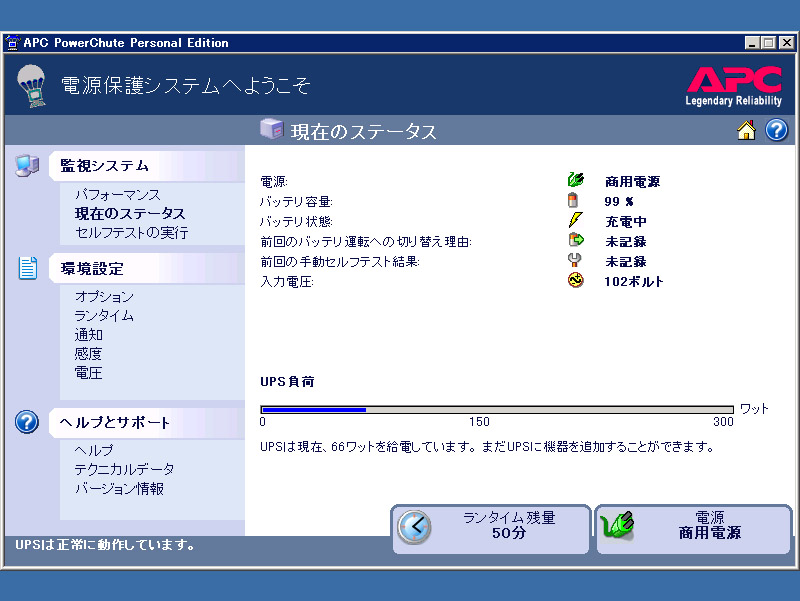This screenshot has height=601, width=800.
Task: Click the バッテリ容量 label
Action: pyautogui.click(x=296, y=202)
